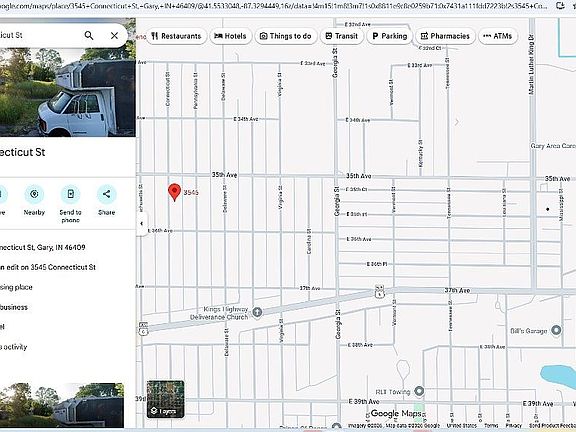Open the bottom photo thumbnail in panel

pyautogui.click(x=62, y=405)
